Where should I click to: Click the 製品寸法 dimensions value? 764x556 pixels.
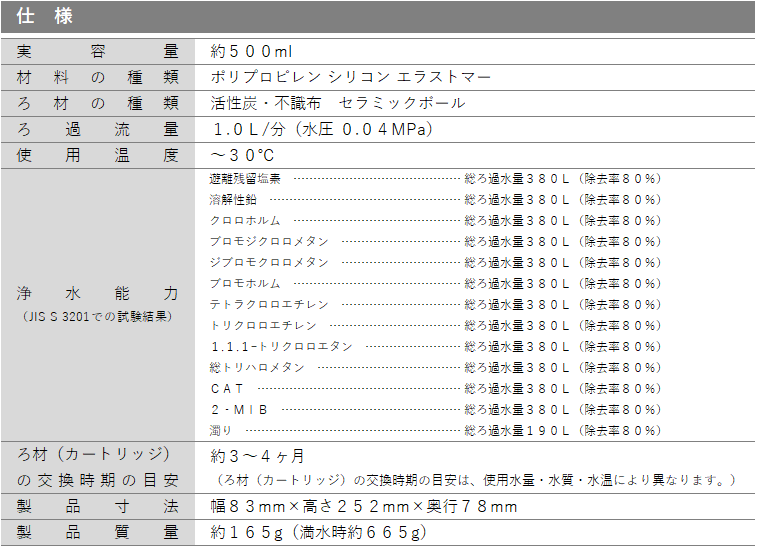(x=364, y=507)
